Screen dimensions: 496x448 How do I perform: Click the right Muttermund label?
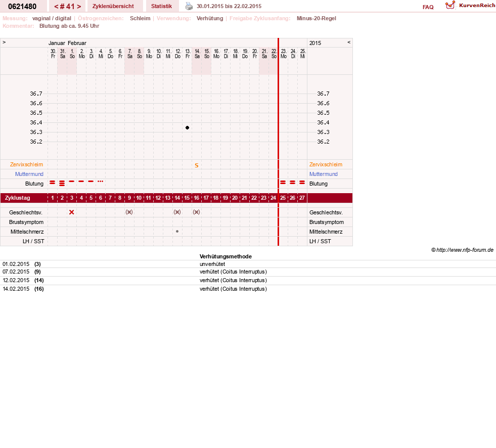coord(324,174)
